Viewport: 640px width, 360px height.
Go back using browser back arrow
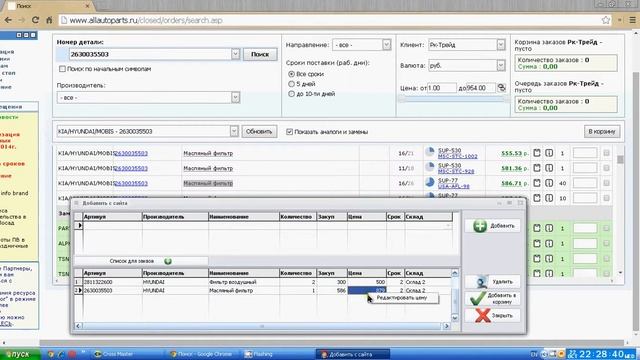tap(8, 20)
